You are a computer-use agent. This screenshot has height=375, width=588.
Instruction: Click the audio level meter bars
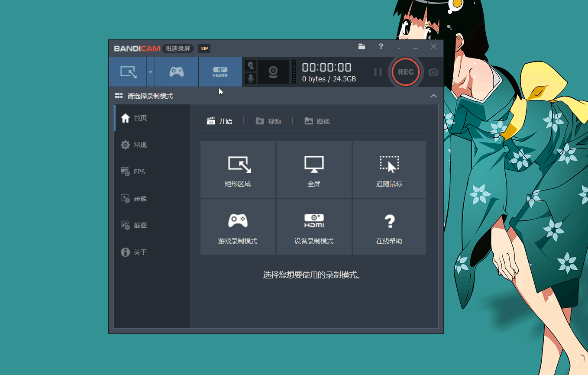[x=294, y=72]
